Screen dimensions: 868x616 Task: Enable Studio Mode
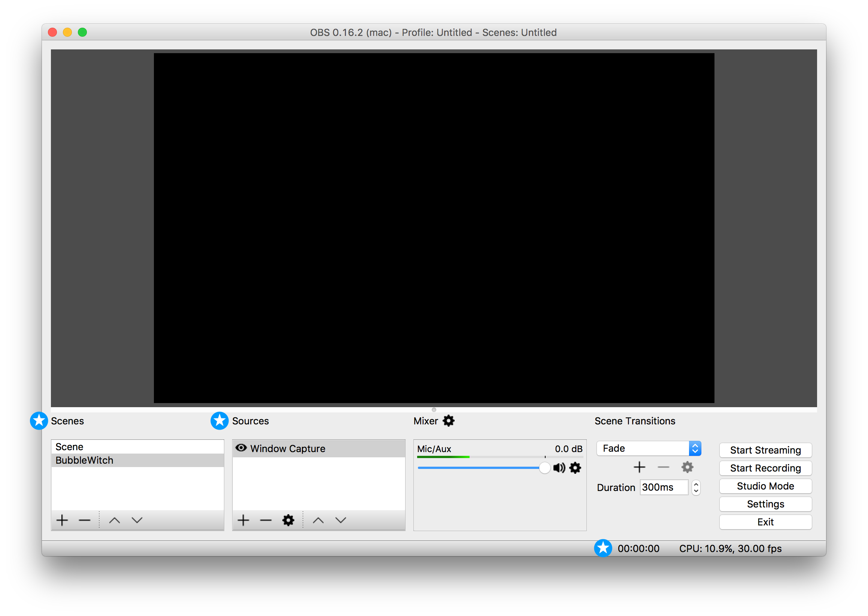[765, 486]
